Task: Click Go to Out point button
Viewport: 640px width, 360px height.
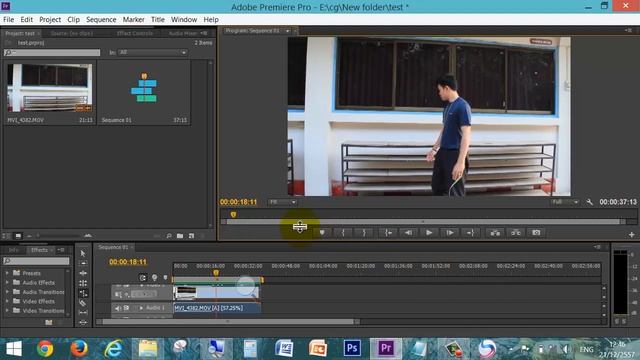Action: (x=470, y=233)
